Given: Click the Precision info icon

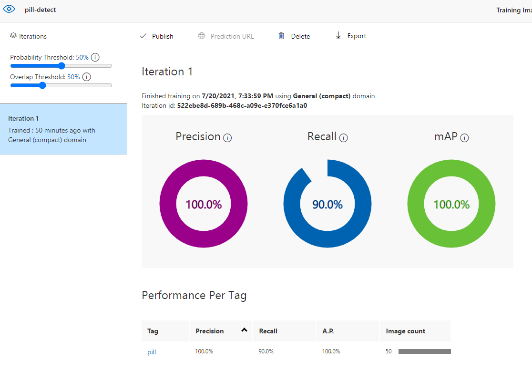Looking at the screenshot, I should pyautogui.click(x=227, y=138).
